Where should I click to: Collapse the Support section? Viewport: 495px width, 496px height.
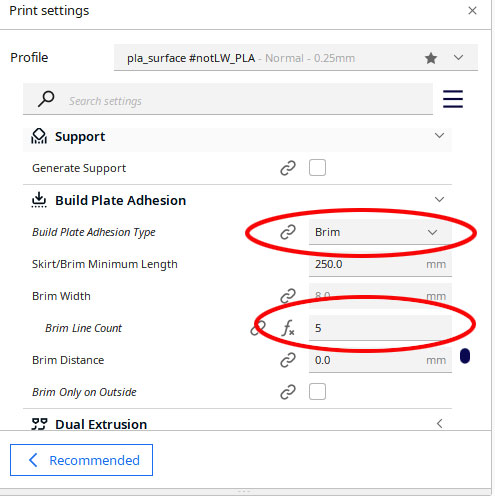click(439, 136)
